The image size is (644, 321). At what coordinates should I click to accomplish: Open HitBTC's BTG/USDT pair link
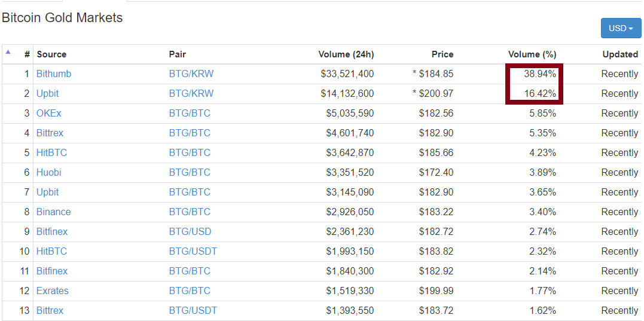[x=193, y=252]
